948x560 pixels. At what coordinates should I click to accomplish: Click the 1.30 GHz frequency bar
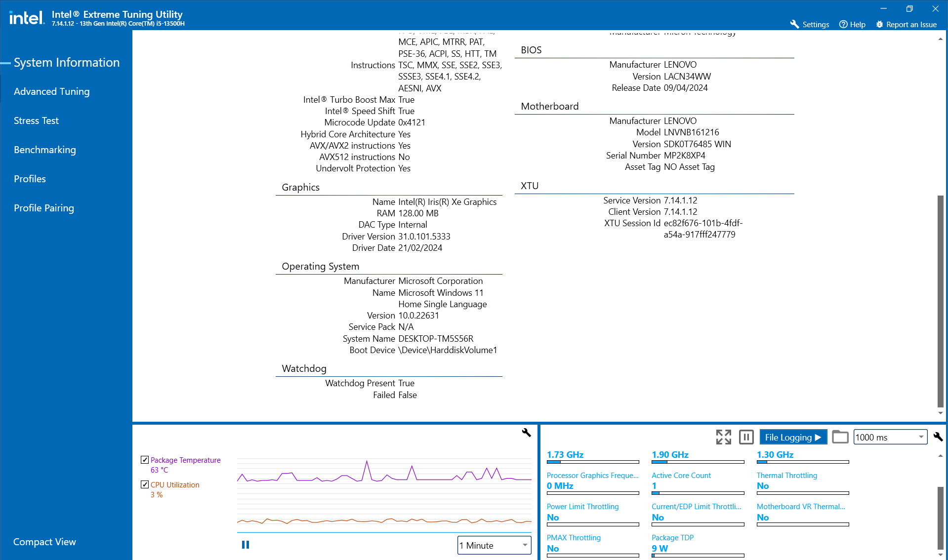point(803,462)
